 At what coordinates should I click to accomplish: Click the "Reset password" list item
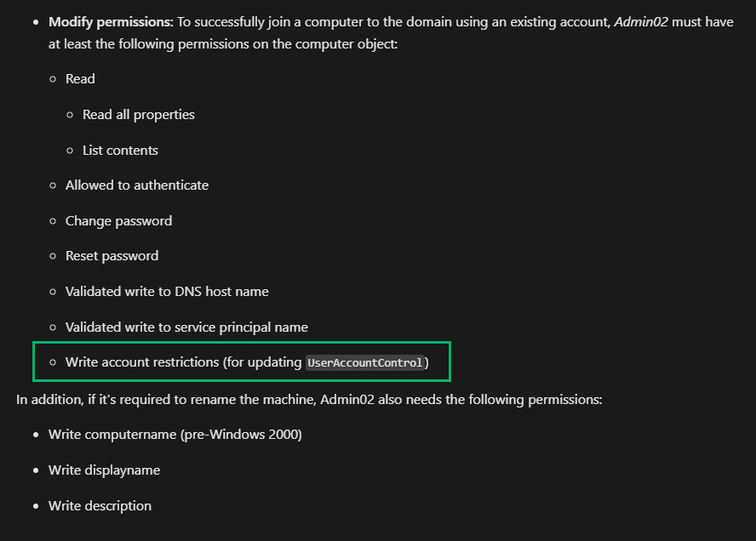112,256
